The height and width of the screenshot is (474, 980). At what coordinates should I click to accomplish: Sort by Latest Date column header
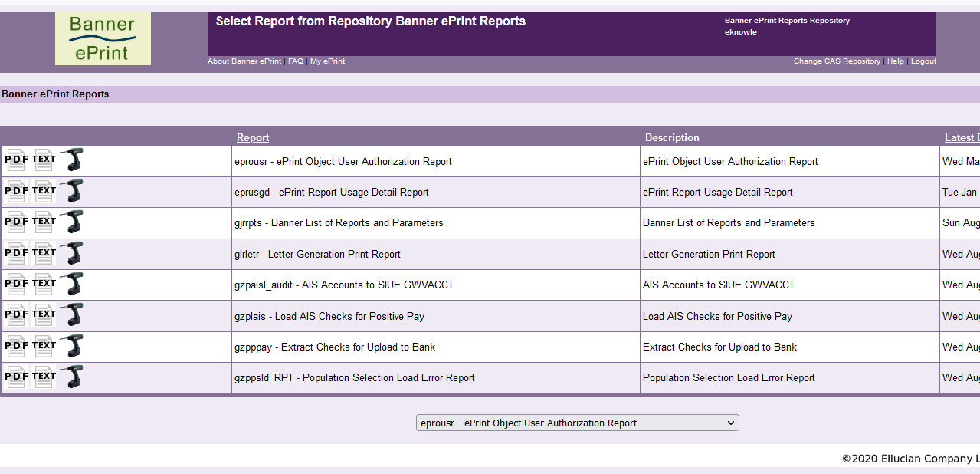(x=962, y=138)
